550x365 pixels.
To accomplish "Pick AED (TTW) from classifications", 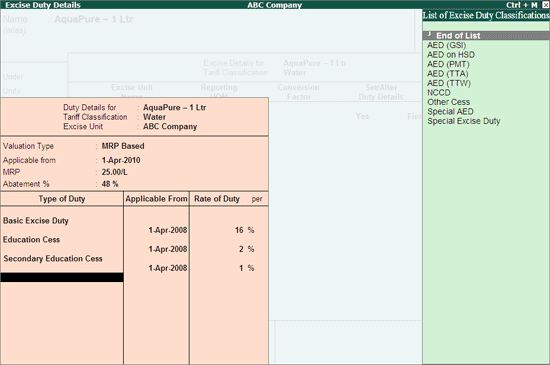I will click(449, 83).
